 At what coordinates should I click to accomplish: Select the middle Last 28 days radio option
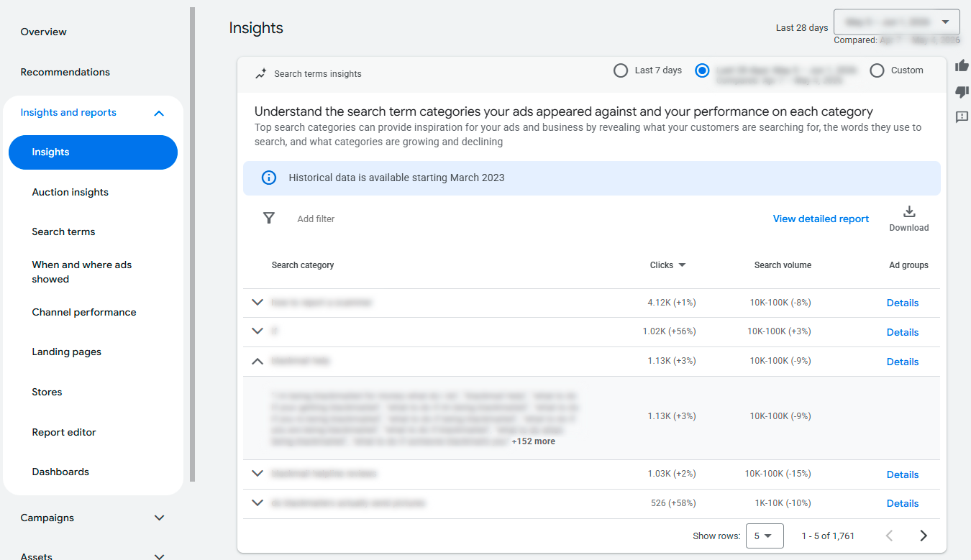(703, 70)
